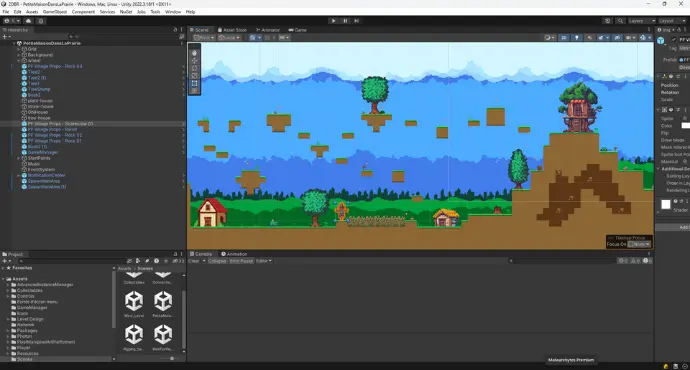Click the Play button in the top toolbar
Image resolution: width=690 pixels, height=370 pixels.
334,21
